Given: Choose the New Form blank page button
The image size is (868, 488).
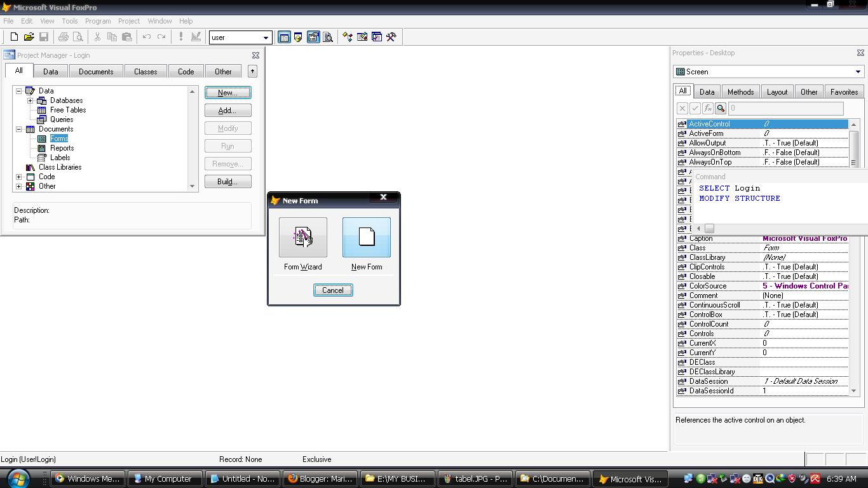Looking at the screenshot, I should (367, 237).
